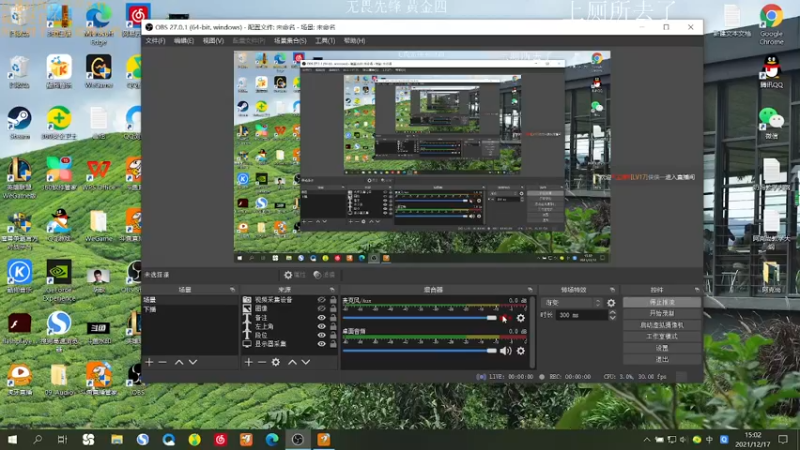Pop out the 混音器 dock panel

(530, 290)
